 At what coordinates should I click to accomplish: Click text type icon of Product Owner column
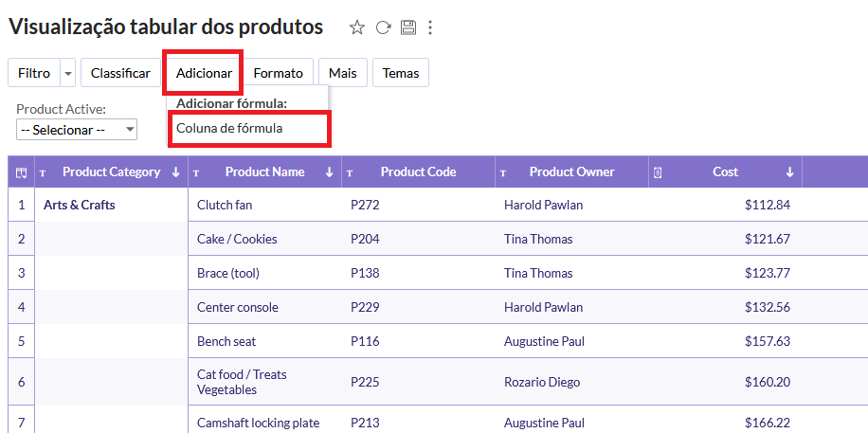pos(503,172)
